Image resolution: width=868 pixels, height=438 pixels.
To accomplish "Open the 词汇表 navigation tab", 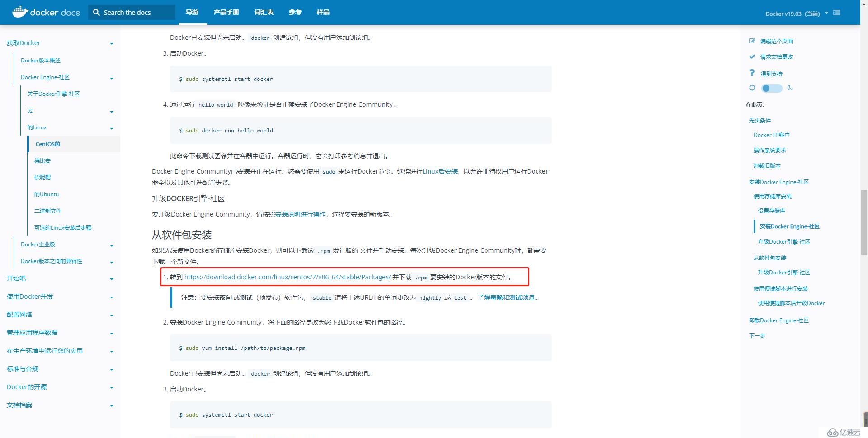I will (264, 12).
